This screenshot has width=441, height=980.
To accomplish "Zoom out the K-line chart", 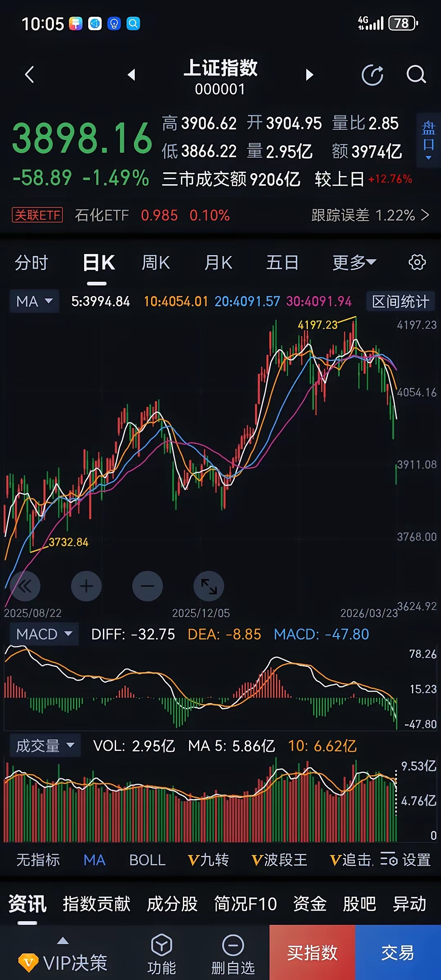I will [147, 586].
